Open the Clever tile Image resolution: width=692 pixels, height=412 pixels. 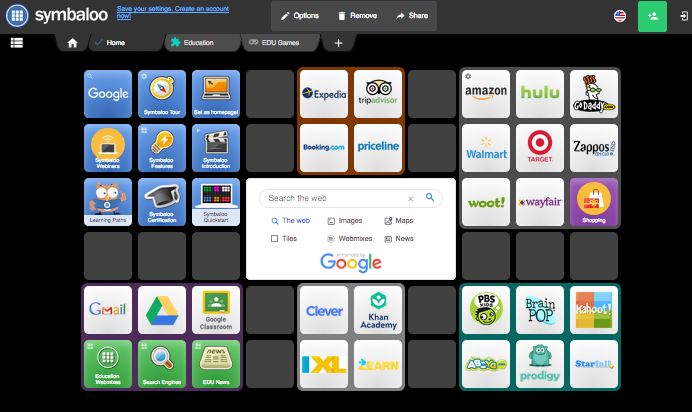(324, 310)
